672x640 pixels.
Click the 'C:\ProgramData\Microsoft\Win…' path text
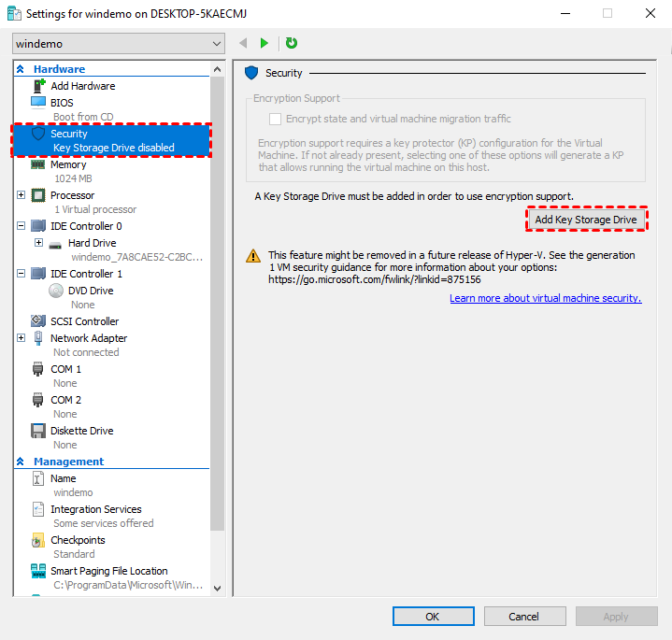click(x=128, y=585)
